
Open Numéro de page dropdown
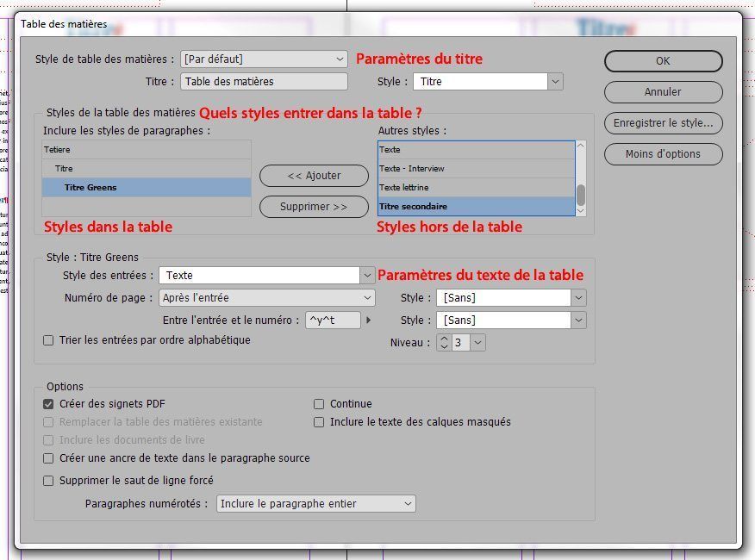(267, 297)
